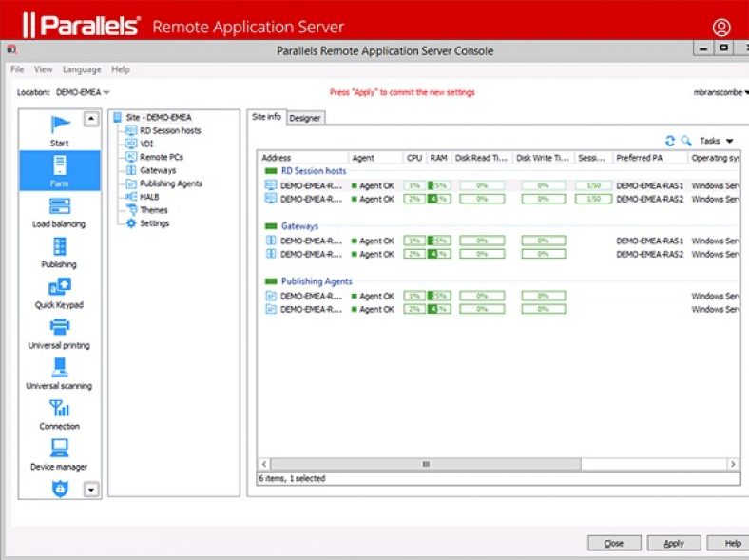Open the Device manager category
749x560 pixels.
click(x=59, y=455)
